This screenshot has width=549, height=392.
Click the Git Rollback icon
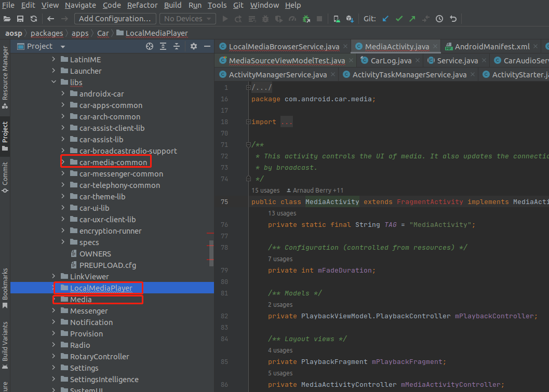point(453,19)
